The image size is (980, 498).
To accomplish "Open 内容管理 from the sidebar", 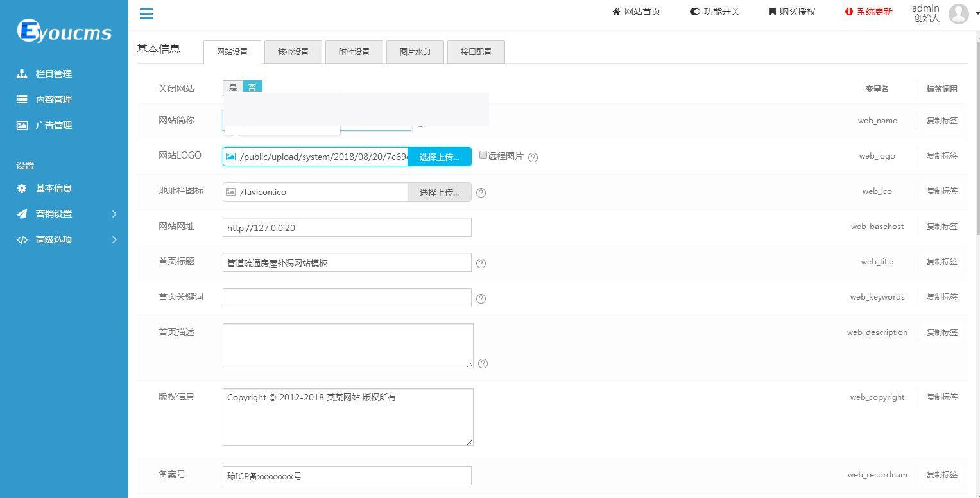I will tap(22, 99).
